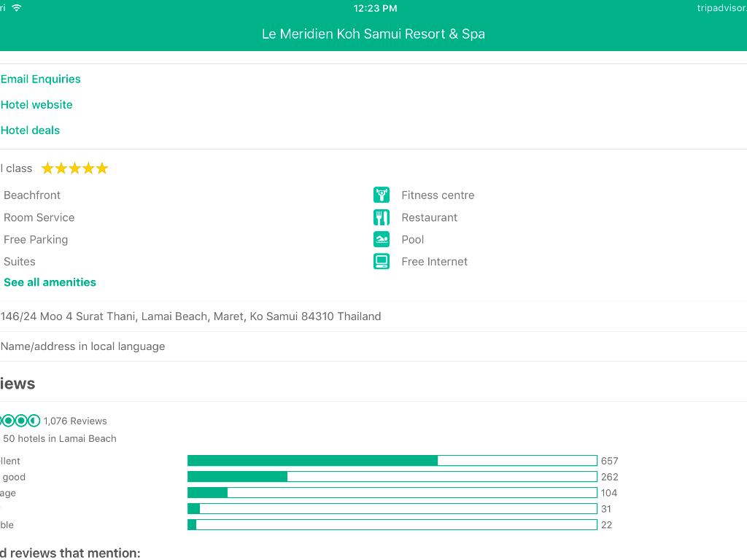Filter reviews by the 262 Very good bar
Image resolution: width=747 pixels, height=560 pixels.
click(392, 477)
